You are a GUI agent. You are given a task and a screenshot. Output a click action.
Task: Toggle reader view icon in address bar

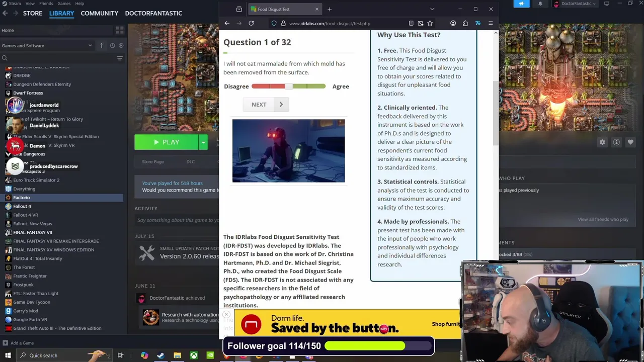pyautogui.click(x=411, y=23)
